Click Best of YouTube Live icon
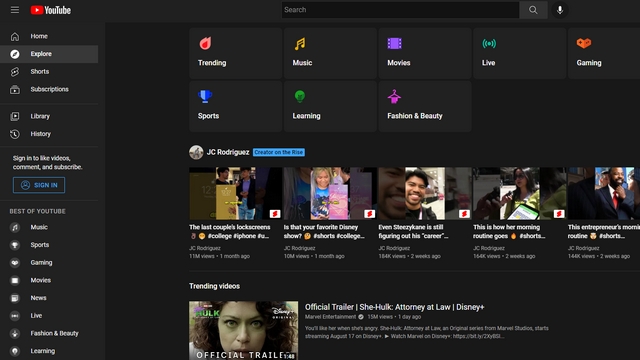This screenshot has width=640, height=360. [15, 316]
